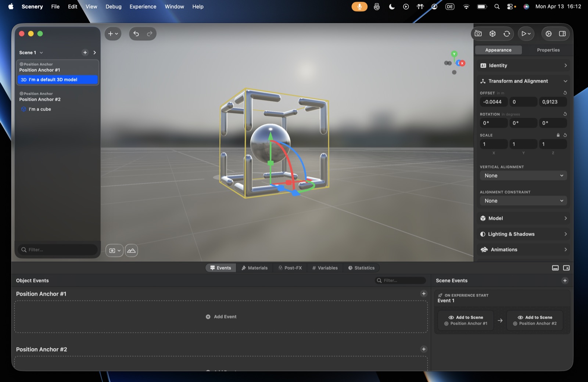This screenshot has height=382, width=588.
Task: Redo the last action
Action: 150,34
